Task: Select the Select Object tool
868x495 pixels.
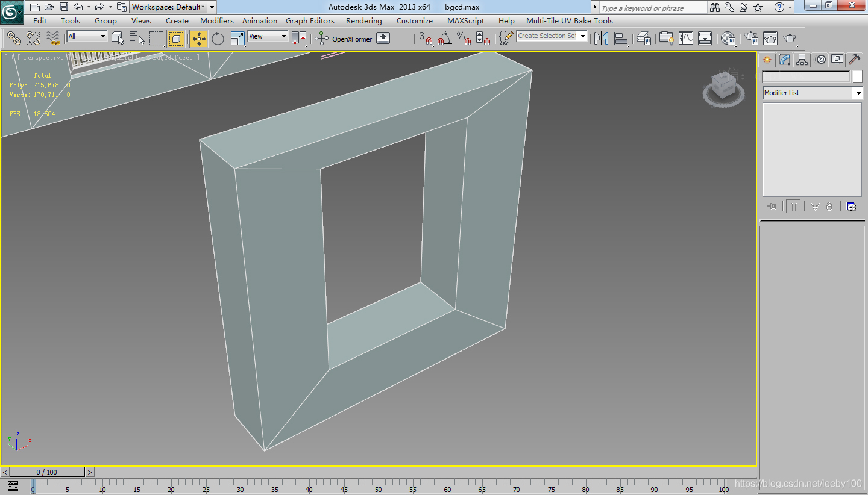Action: click(118, 38)
